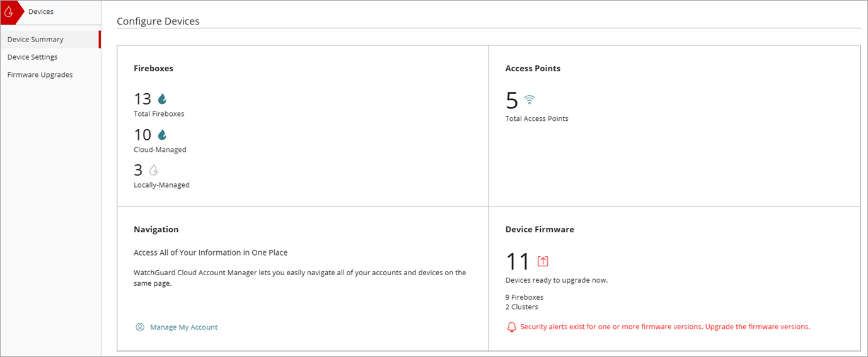Viewport: 868px width, 357px height.
Task: Click the firmware devices count 11
Action: click(518, 261)
